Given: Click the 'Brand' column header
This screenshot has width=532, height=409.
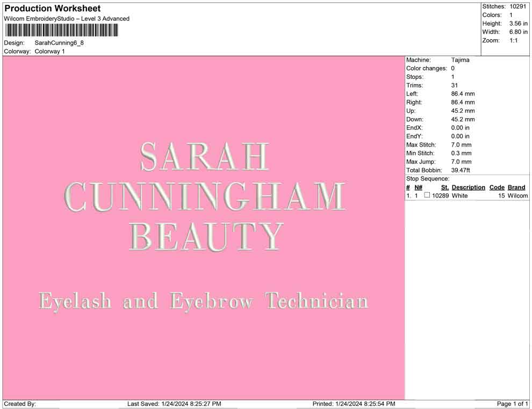Looking at the screenshot, I should pos(516,187).
